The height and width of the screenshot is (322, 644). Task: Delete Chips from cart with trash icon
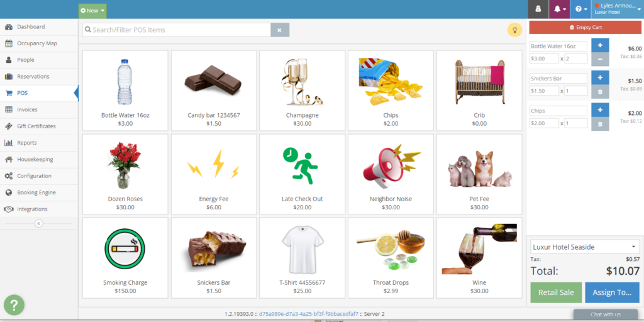pyautogui.click(x=600, y=124)
